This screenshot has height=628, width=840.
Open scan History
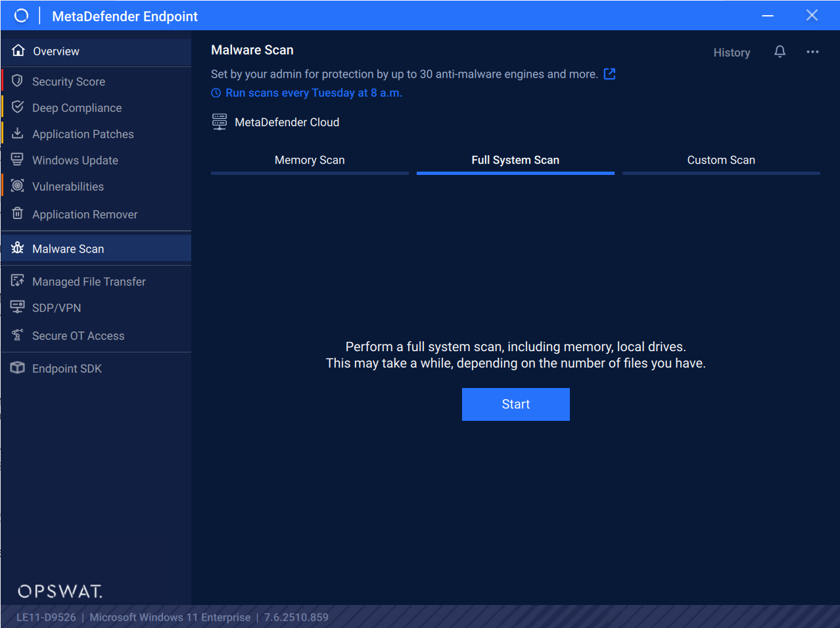tap(732, 53)
